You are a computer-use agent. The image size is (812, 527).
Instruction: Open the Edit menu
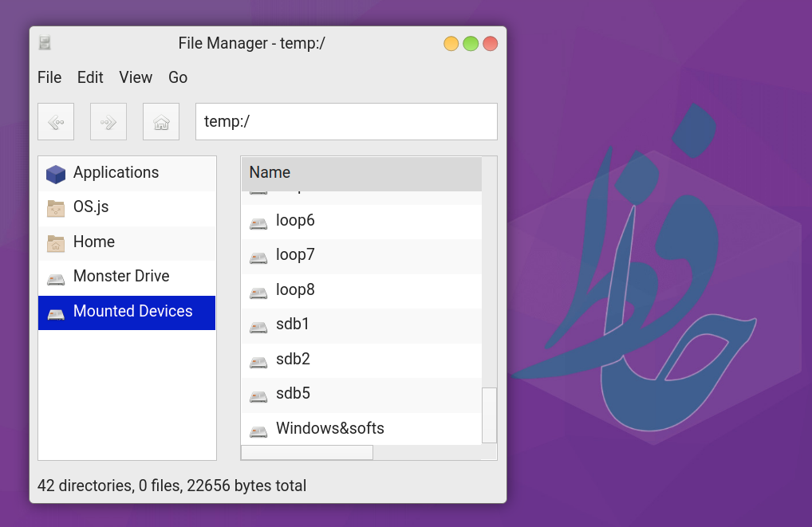(90, 77)
